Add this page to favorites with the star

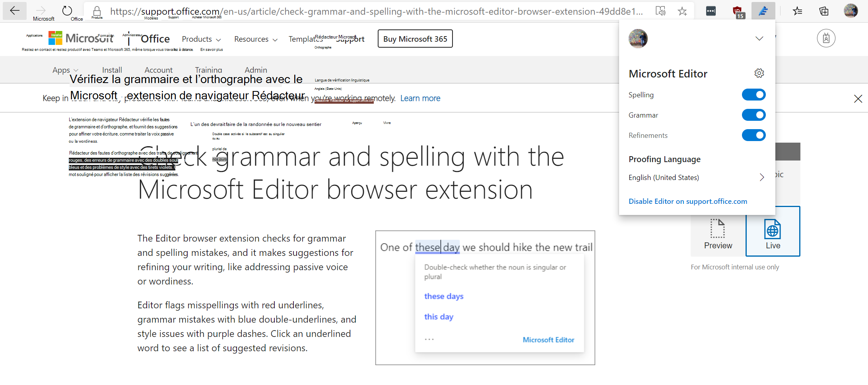(x=682, y=11)
